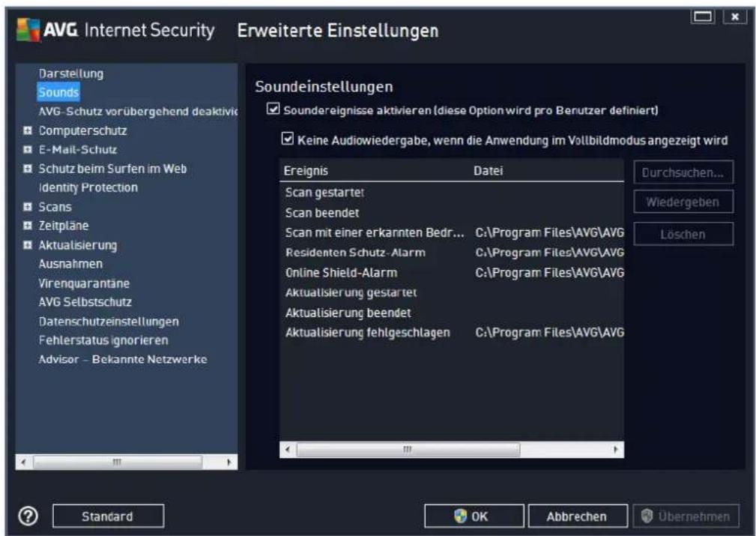
Task: Click the Standard button
Action: pyautogui.click(x=108, y=517)
